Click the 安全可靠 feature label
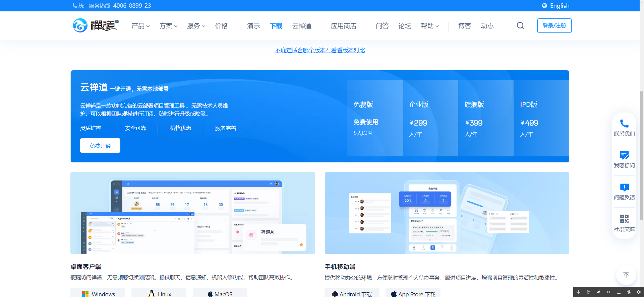 pos(135,128)
